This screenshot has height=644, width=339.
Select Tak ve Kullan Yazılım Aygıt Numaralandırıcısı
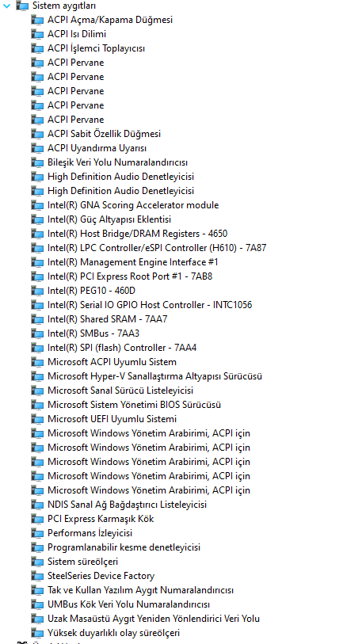point(140,591)
